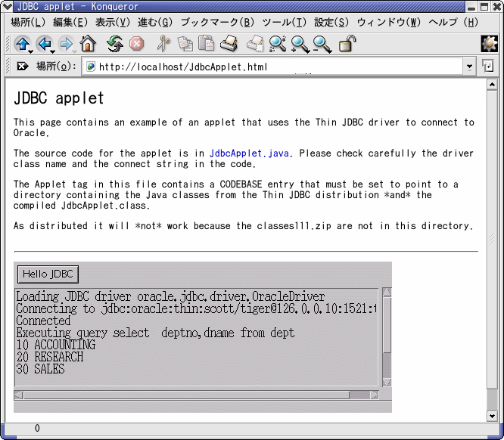
Task: Click the 'JDBC applet' page heading
Action: click(x=59, y=98)
